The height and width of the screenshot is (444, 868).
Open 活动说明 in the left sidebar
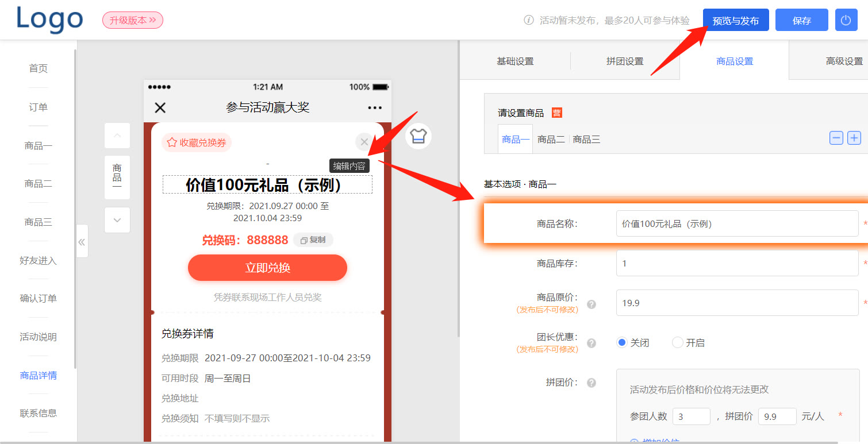click(38, 337)
